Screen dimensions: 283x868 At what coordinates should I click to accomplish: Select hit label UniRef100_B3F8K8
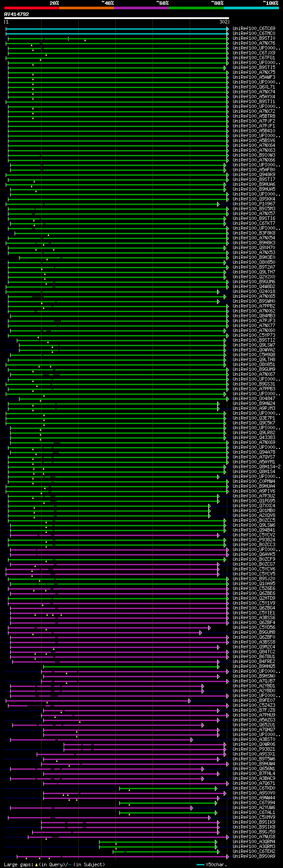click(254, 233)
